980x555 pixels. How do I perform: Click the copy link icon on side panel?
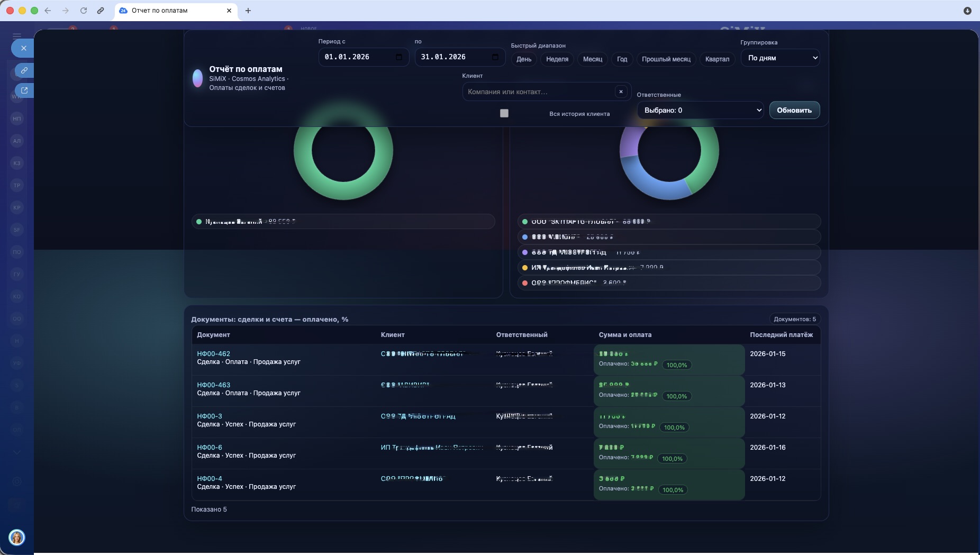click(24, 70)
